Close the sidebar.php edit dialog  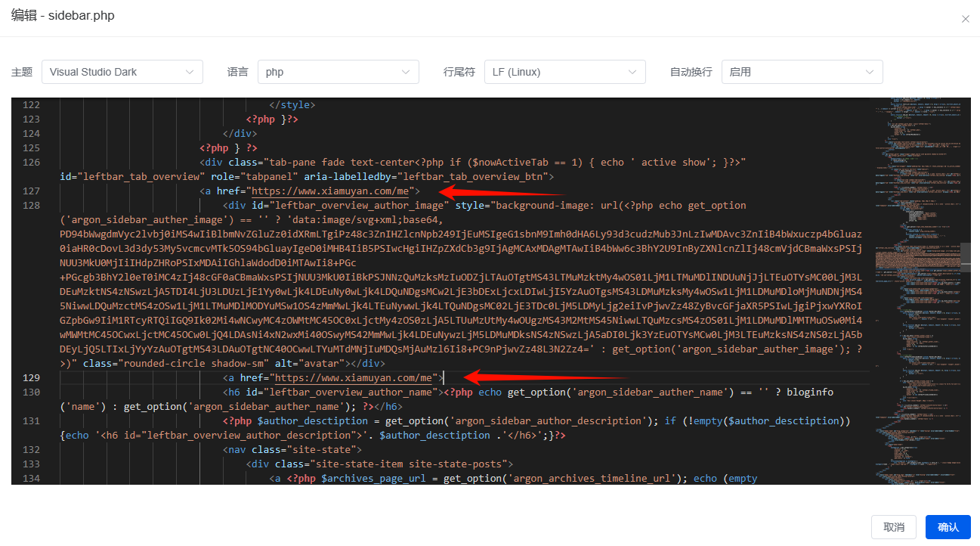coord(965,19)
